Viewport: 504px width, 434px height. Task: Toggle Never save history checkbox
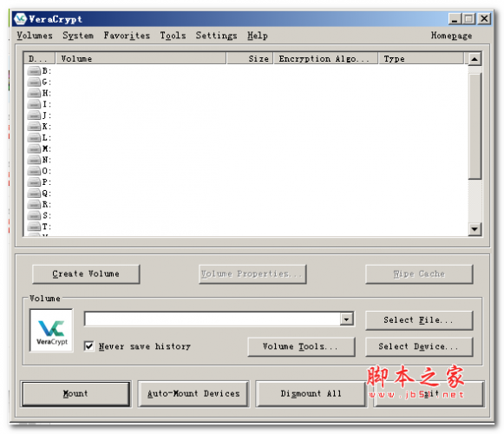pos(88,346)
